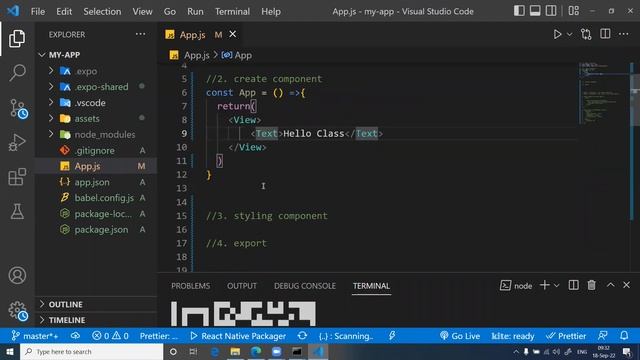Open the Accounts menu icon
The width and height of the screenshot is (640, 360).
click(17, 276)
